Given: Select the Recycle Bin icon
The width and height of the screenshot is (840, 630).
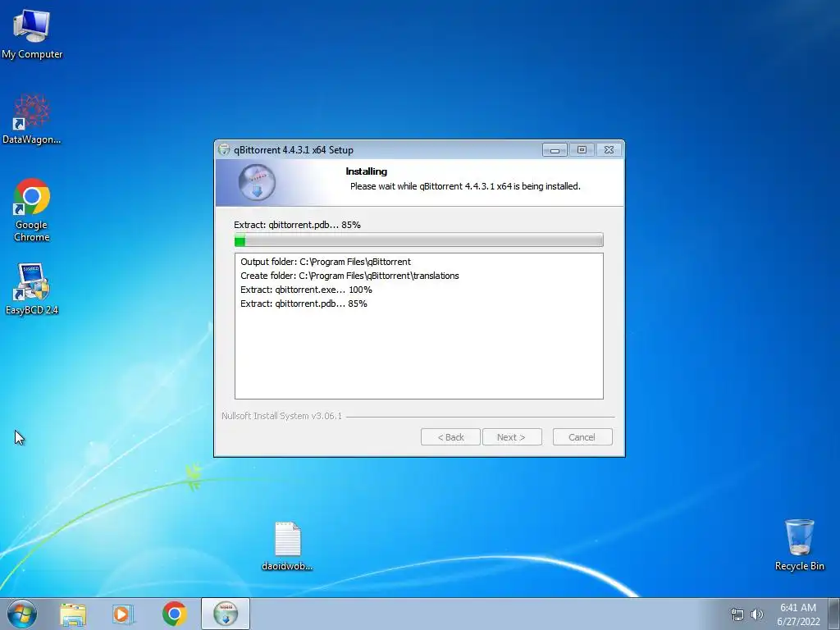Looking at the screenshot, I should 799,545.
